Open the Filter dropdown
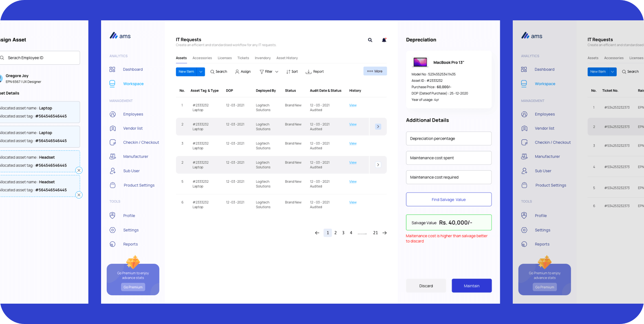 pyautogui.click(x=269, y=72)
